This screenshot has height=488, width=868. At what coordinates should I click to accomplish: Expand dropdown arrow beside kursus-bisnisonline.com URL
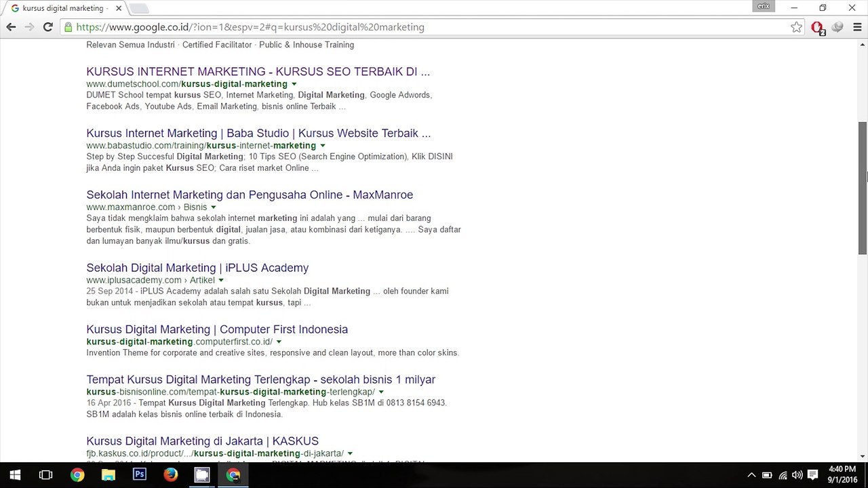(x=381, y=392)
